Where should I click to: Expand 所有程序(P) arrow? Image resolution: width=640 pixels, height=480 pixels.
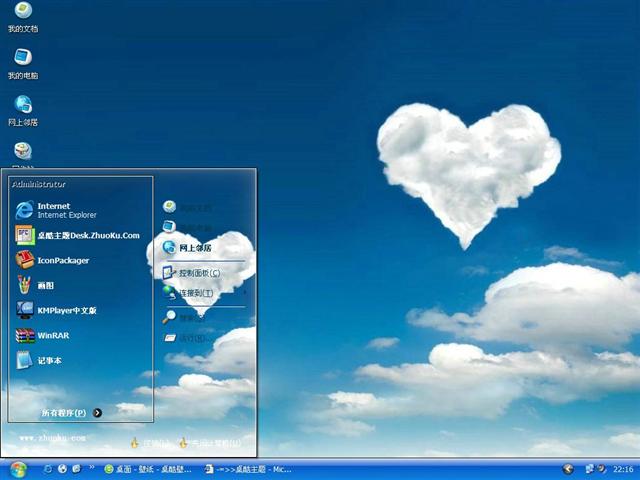pos(97,413)
